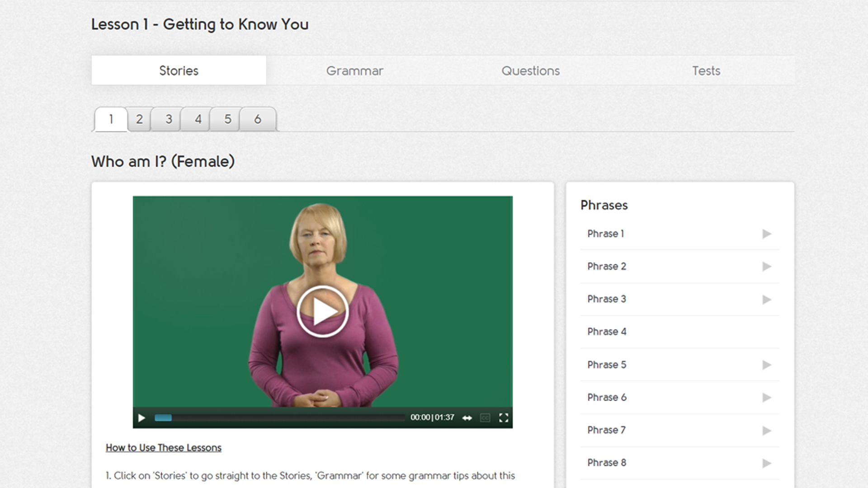Open the Tests tab
The image size is (868, 488).
(x=706, y=70)
